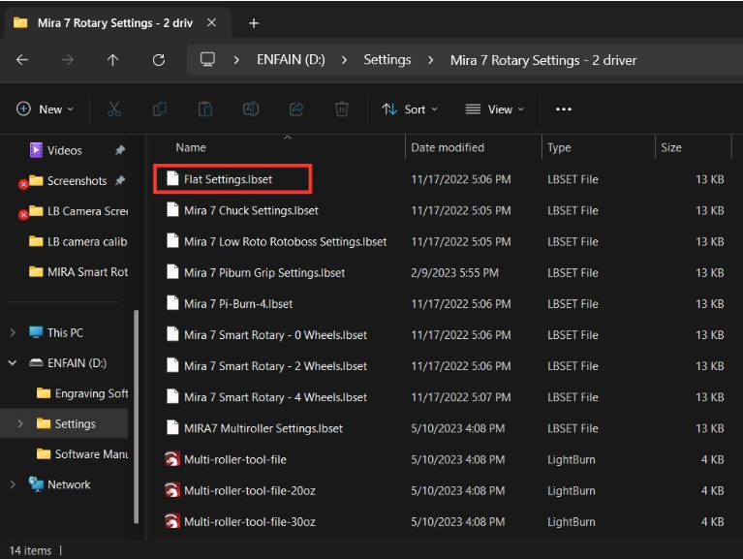
Task: Click ENFAIN (D:) in the address bar
Action: pos(291,60)
